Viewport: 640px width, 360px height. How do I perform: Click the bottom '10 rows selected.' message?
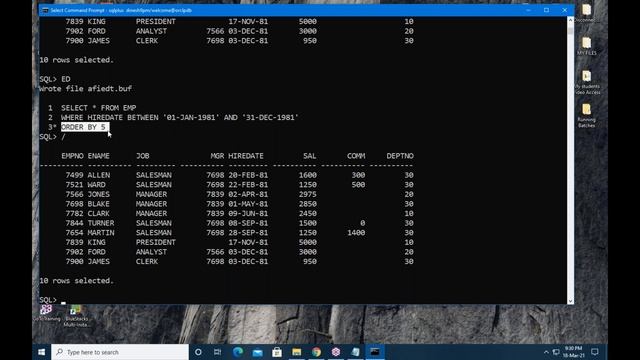coord(76,281)
